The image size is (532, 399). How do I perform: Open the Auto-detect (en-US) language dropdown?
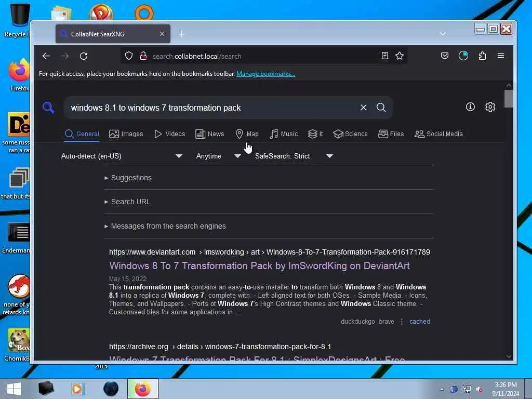[122, 156]
